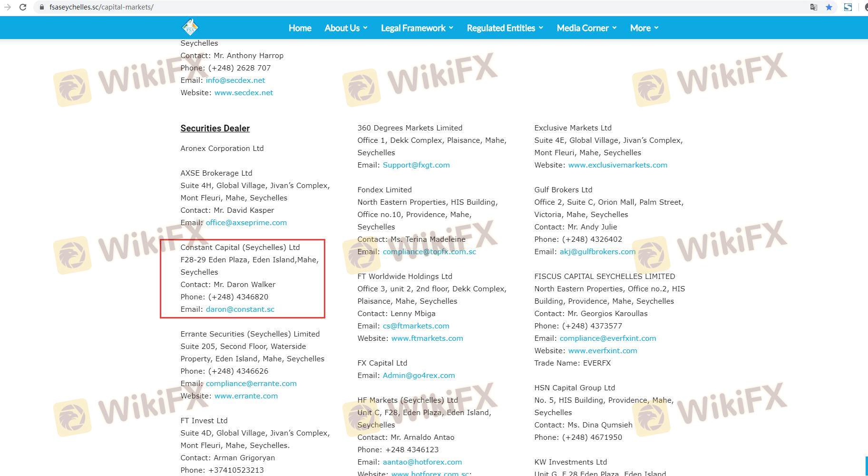The width and height of the screenshot is (868, 476).
Task: Open the translate page icon
Action: point(813,7)
